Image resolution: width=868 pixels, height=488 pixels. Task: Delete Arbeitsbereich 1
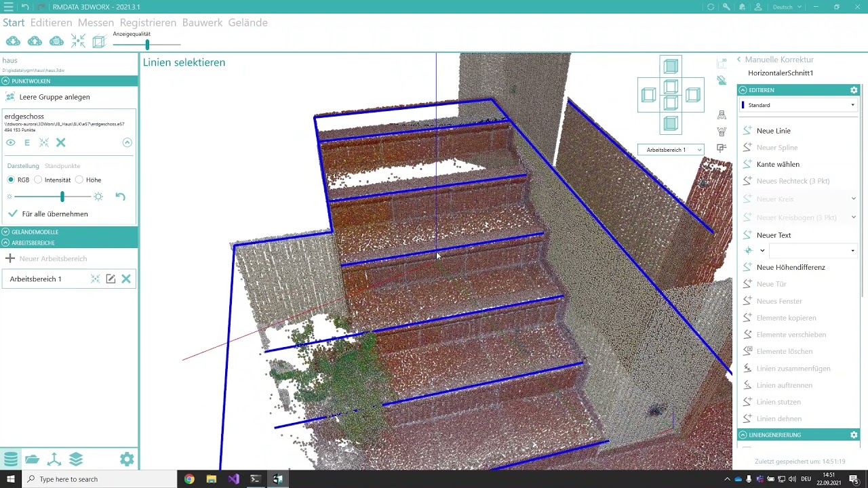pos(126,279)
